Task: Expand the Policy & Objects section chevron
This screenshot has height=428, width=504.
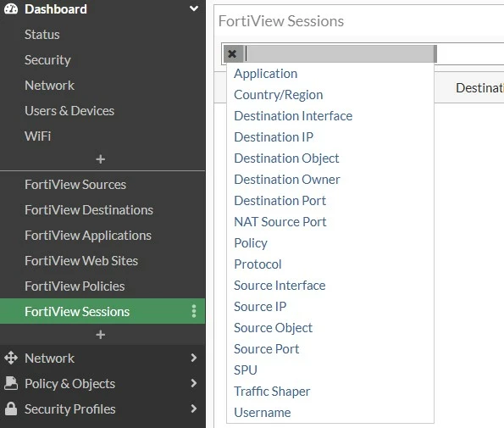Action: coord(193,383)
